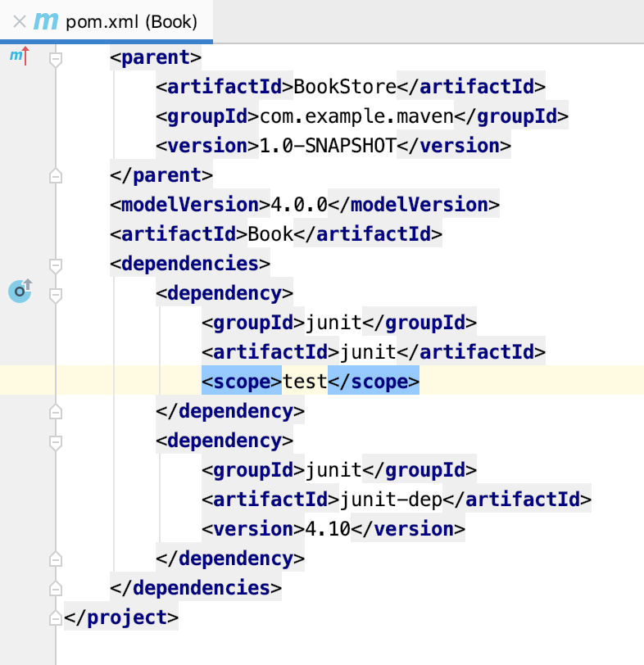Click fold marker at first closing dependency tag
The height and width of the screenshot is (665, 644).
click(x=56, y=411)
